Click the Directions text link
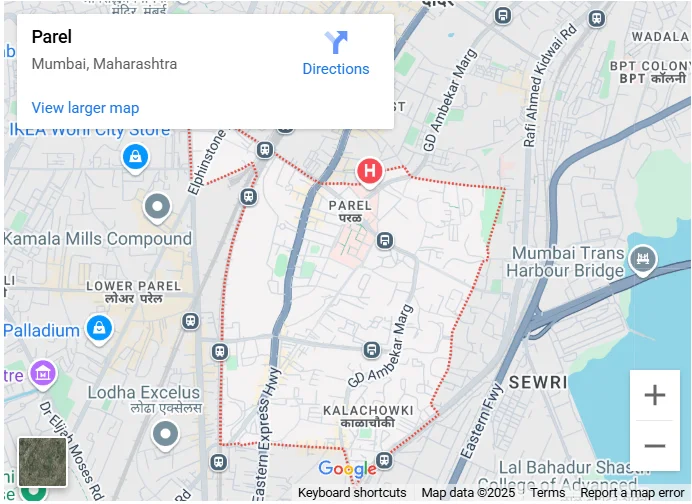 336,69
